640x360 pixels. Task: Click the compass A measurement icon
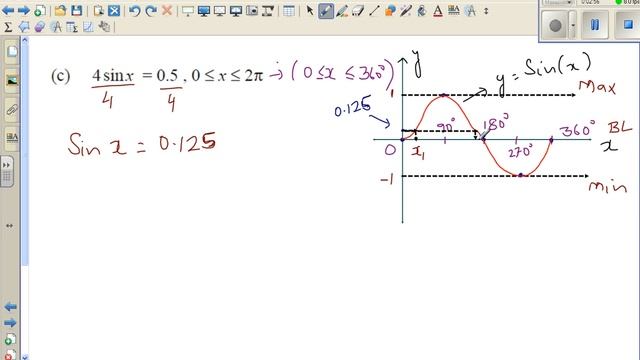(56, 27)
